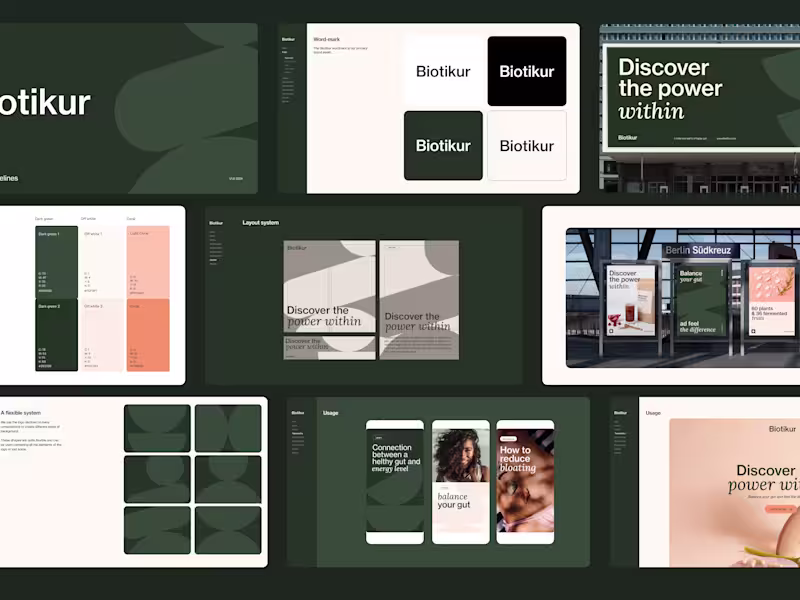The height and width of the screenshot is (600, 800).
Task: Pick the Light Coral color swatch
Action: (x=148, y=262)
